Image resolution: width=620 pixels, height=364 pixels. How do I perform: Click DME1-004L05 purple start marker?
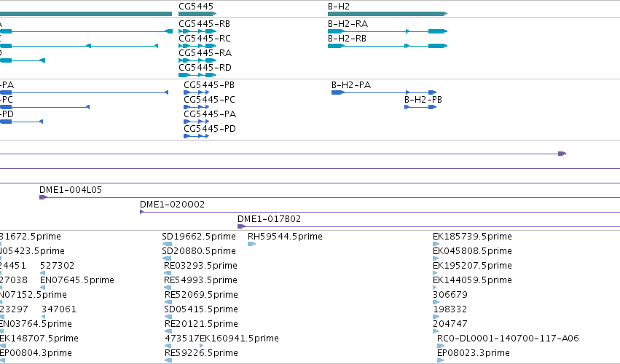pos(43,197)
